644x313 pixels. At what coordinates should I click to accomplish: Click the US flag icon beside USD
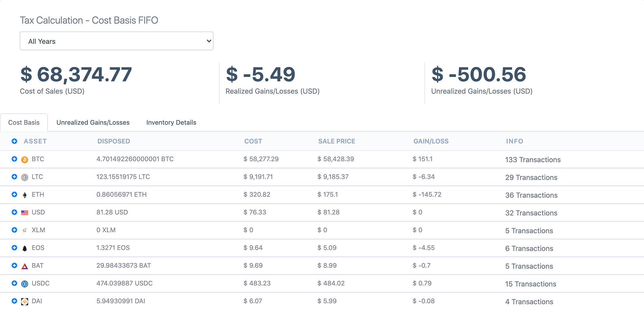[24, 212]
